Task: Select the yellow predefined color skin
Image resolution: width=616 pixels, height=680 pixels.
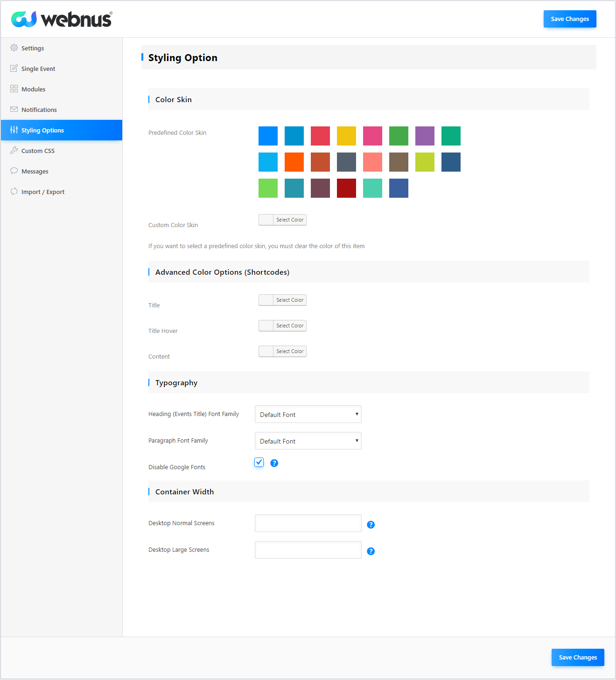Action: [x=346, y=136]
